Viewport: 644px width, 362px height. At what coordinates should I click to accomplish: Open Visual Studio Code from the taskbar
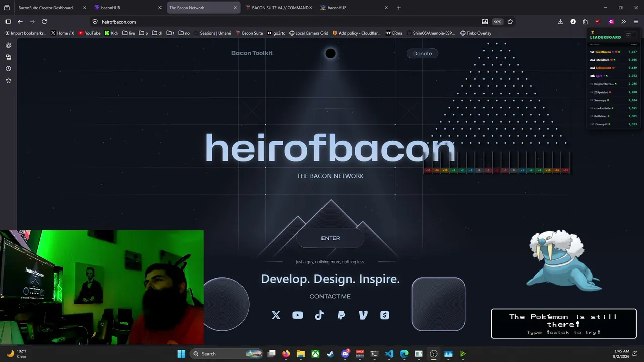click(x=389, y=354)
